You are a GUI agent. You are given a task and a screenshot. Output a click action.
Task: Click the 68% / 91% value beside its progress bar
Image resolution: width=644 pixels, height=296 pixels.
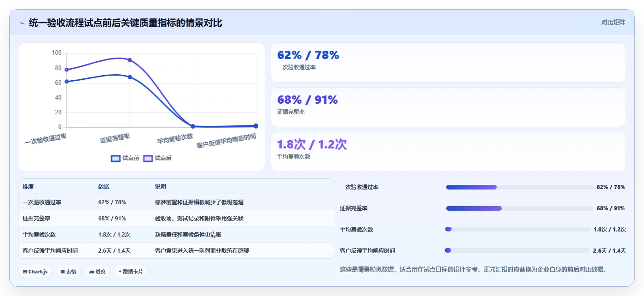click(611, 208)
